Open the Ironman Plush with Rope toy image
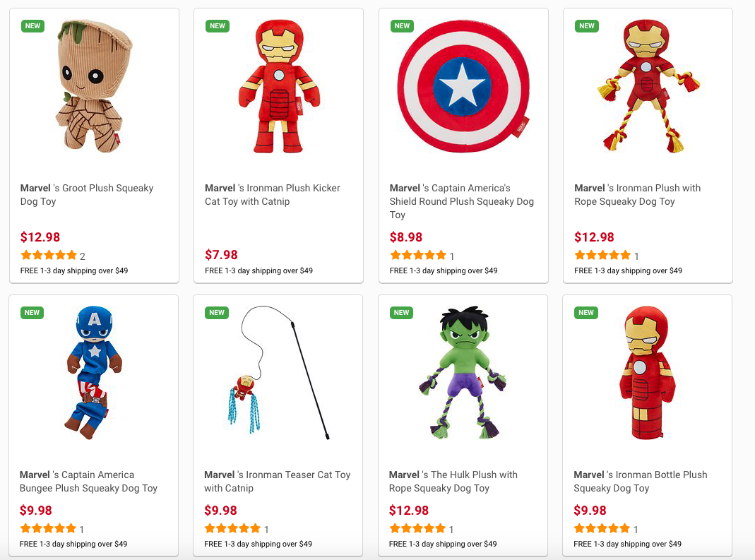The image size is (755, 560). [648, 88]
